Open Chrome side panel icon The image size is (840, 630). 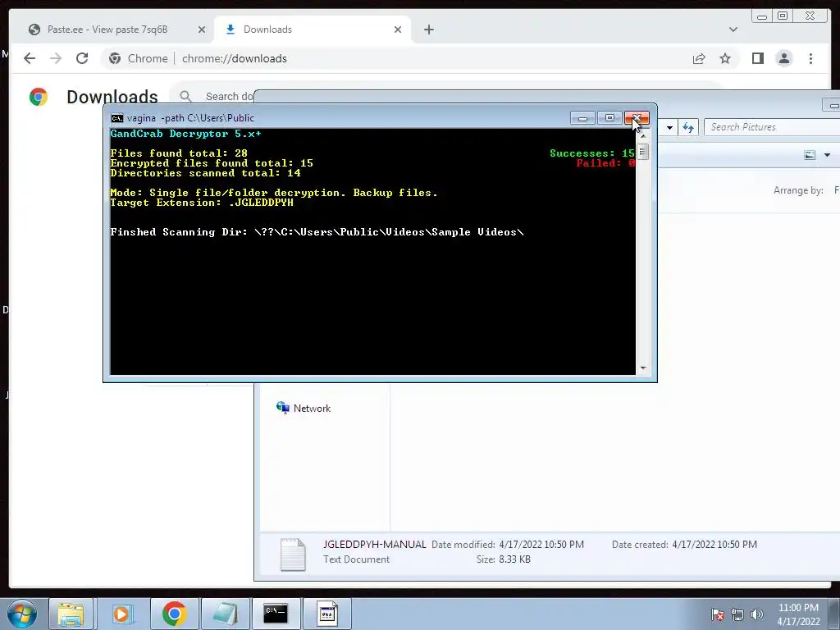[x=757, y=58]
